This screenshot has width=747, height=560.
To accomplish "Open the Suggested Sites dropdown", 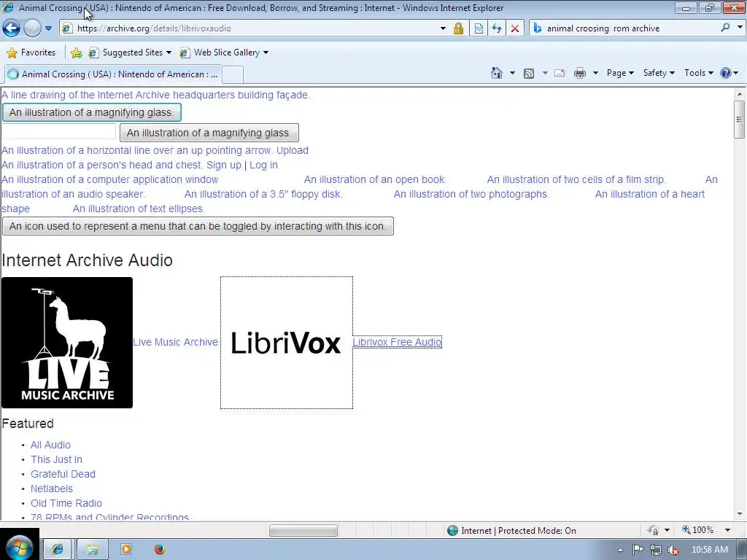I will point(131,52).
